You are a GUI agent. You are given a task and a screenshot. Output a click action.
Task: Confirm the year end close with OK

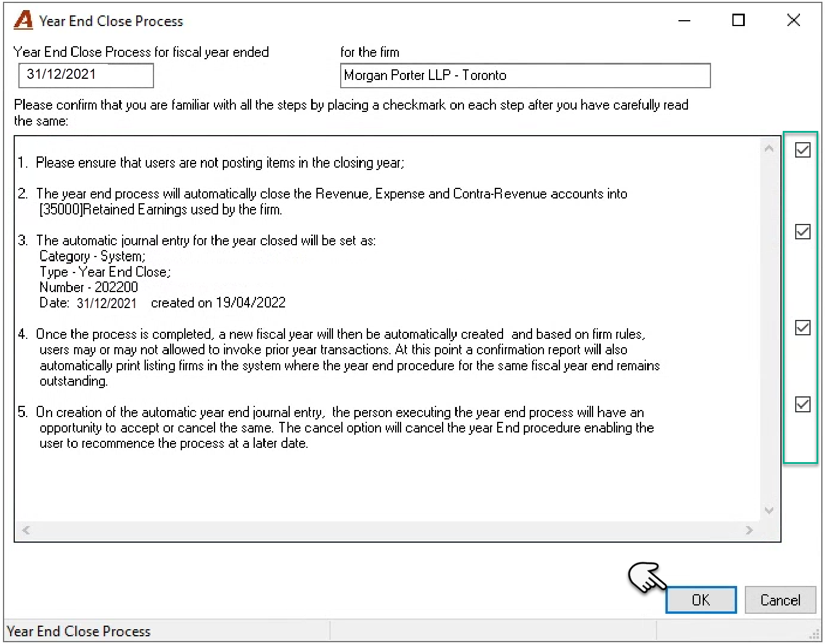point(701,600)
